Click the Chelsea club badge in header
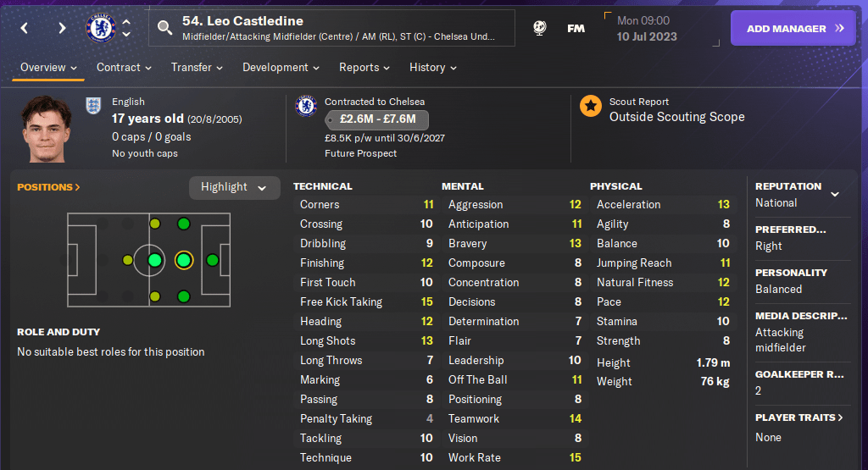The width and height of the screenshot is (868, 470). coord(101,28)
